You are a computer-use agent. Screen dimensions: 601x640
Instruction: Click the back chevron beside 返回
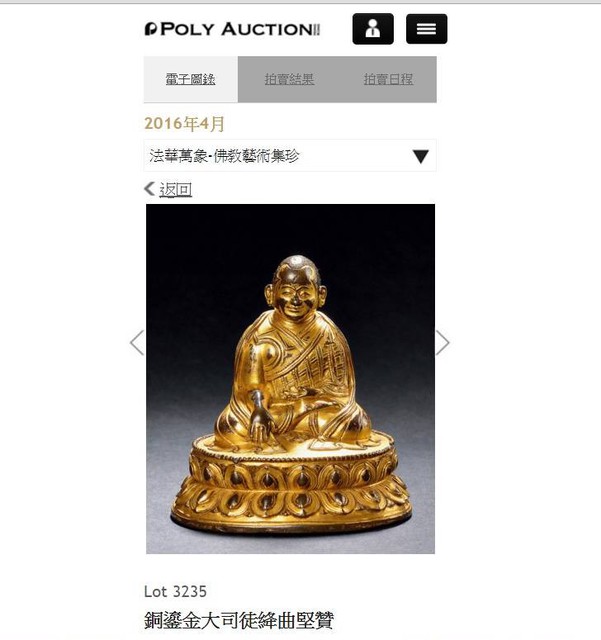click(149, 189)
